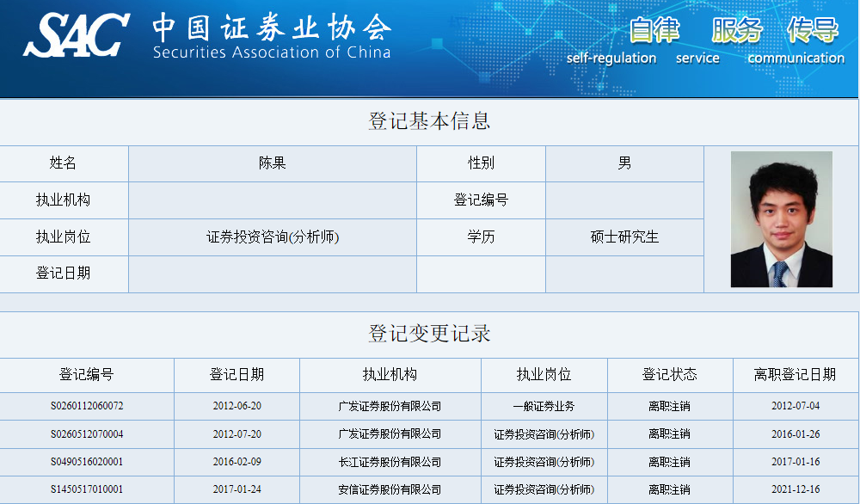Click departure date 2017-01-16
The image size is (860, 504).
(x=795, y=462)
